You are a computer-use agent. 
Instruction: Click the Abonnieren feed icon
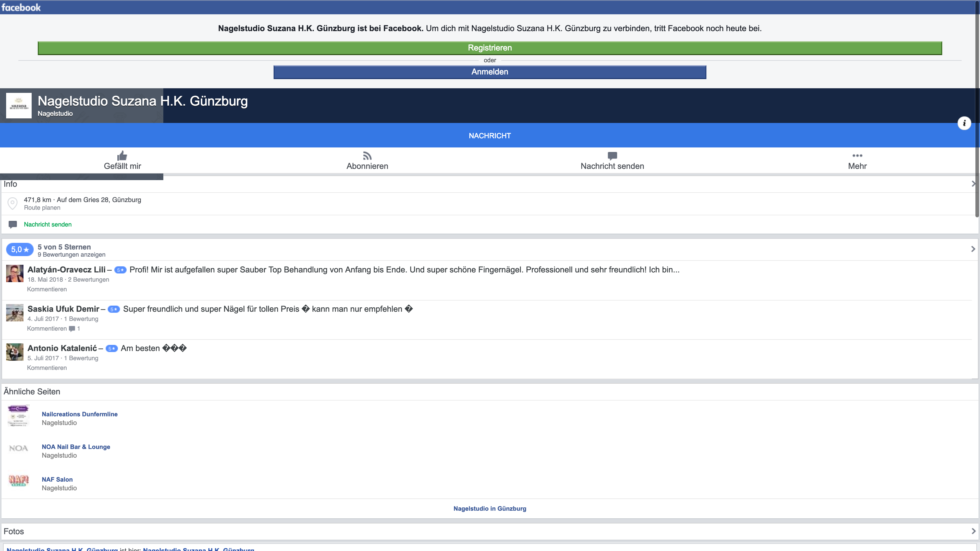(367, 156)
